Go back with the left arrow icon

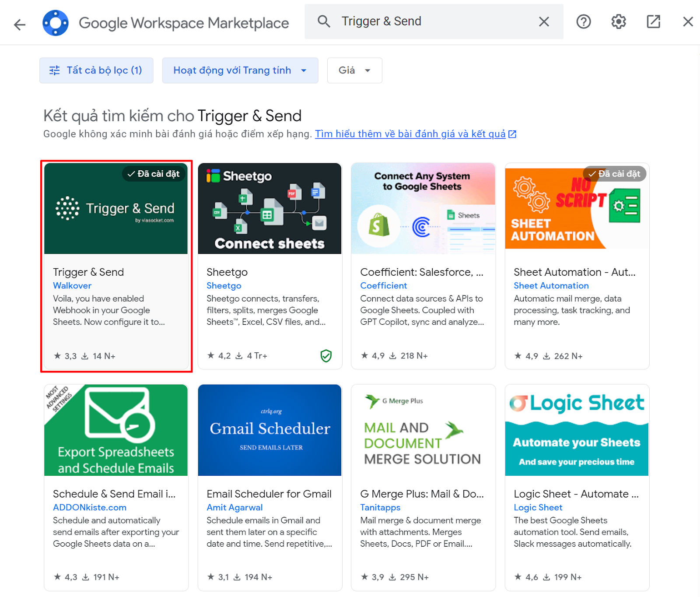pyautogui.click(x=20, y=25)
